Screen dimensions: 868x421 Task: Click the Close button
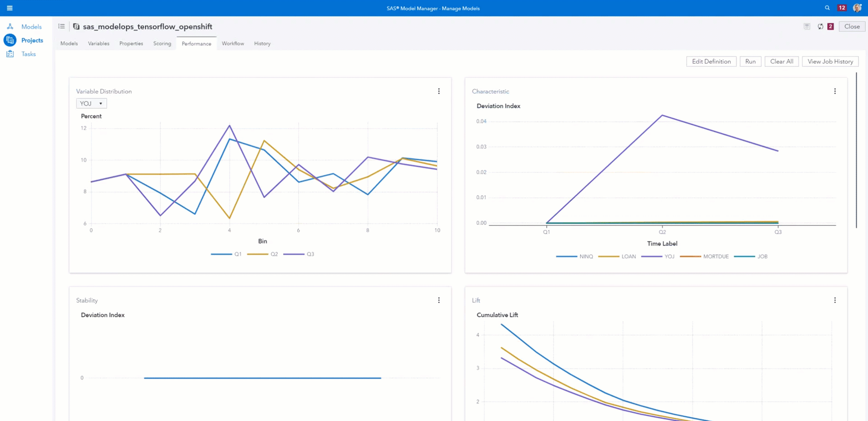point(852,26)
